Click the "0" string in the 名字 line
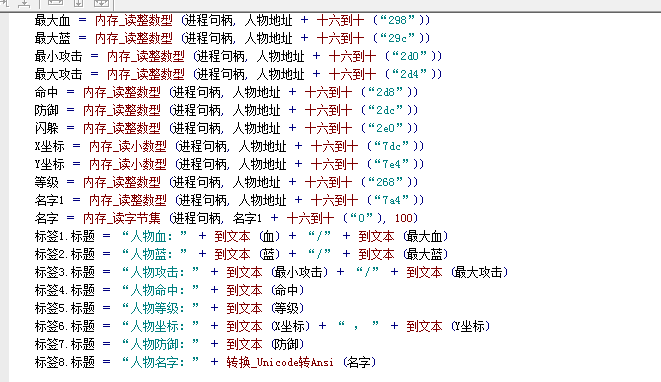 pos(361,218)
